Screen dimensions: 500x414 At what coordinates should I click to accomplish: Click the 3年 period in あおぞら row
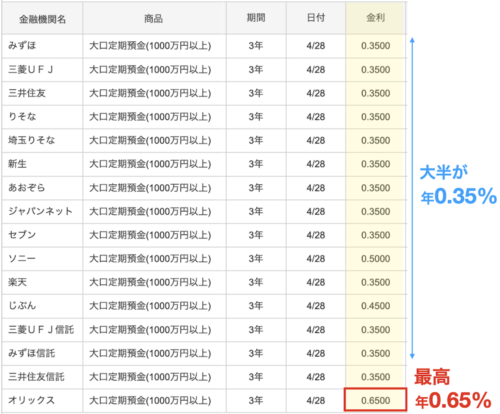(x=256, y=188)
